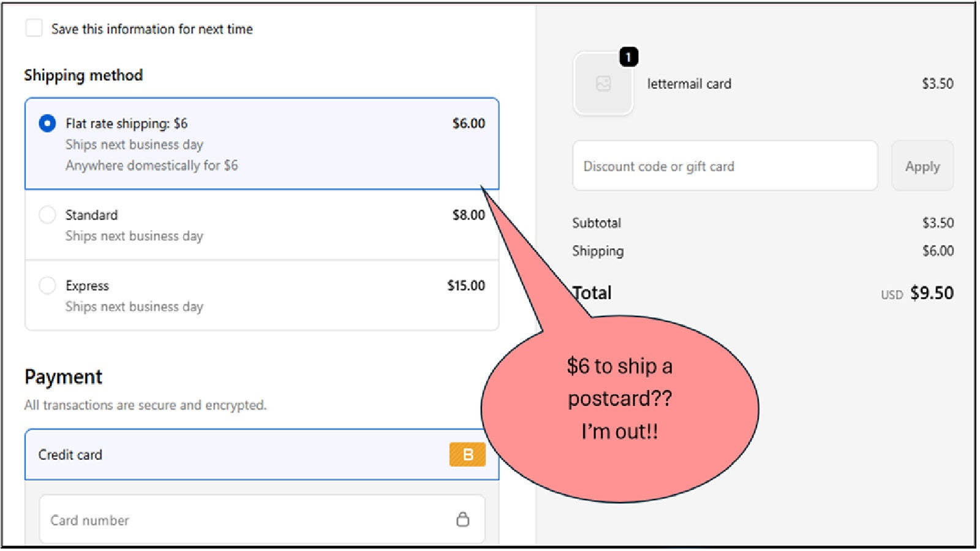Click the lettermail card product name
This screenshot has width=980, height=551.
click(690, 84)
